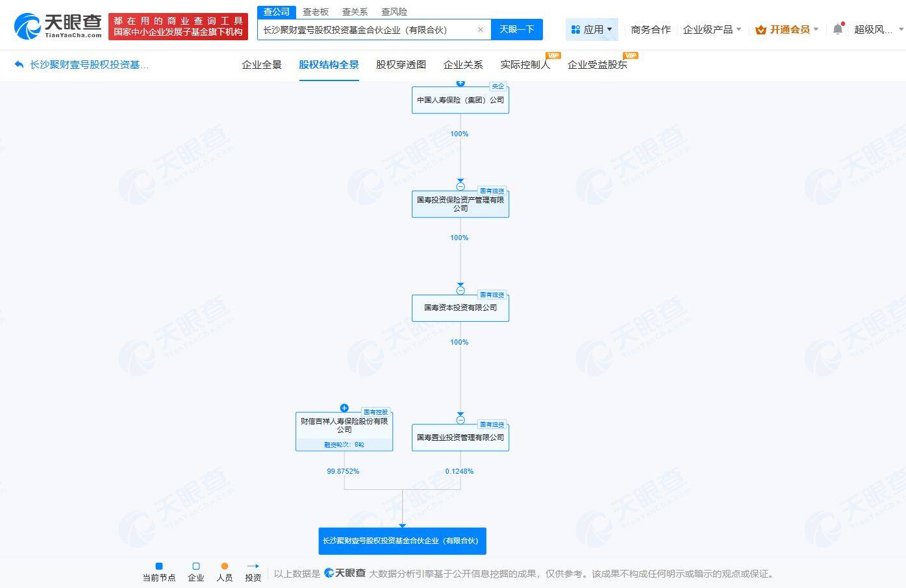The width and height of the screenshot is (906, 588).
Task: Collapse the 国寿置业投资管理有限公司 node
Action: [x=460, y=420]
